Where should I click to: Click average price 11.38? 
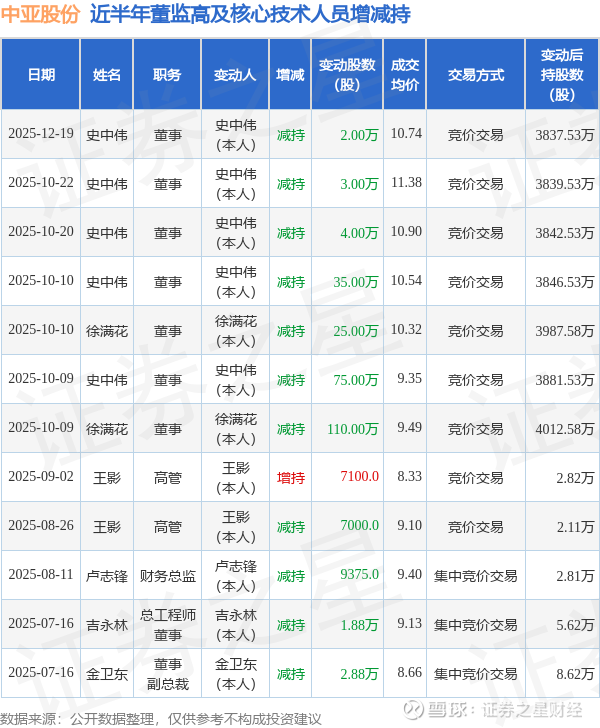click(x=406, y=183)
